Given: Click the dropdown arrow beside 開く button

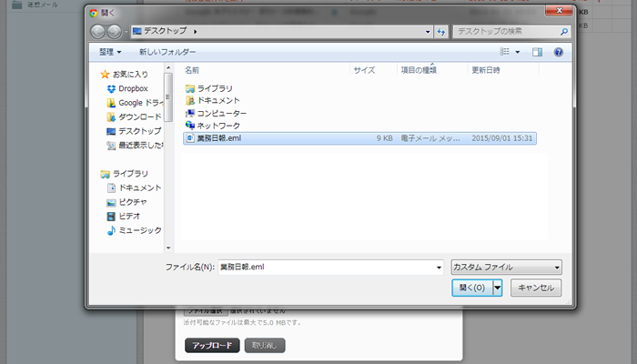Looking at the screenshot, I should click(498, 288).
